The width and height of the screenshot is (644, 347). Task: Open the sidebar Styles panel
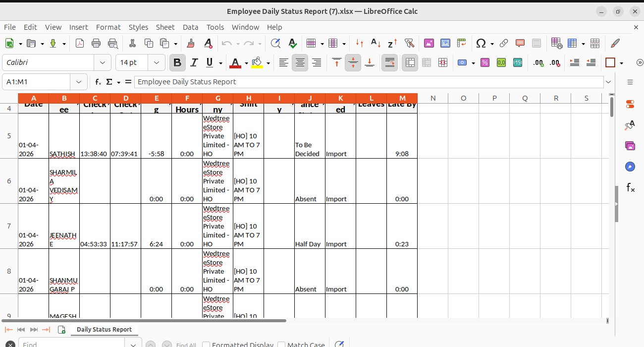pos(630,125)
